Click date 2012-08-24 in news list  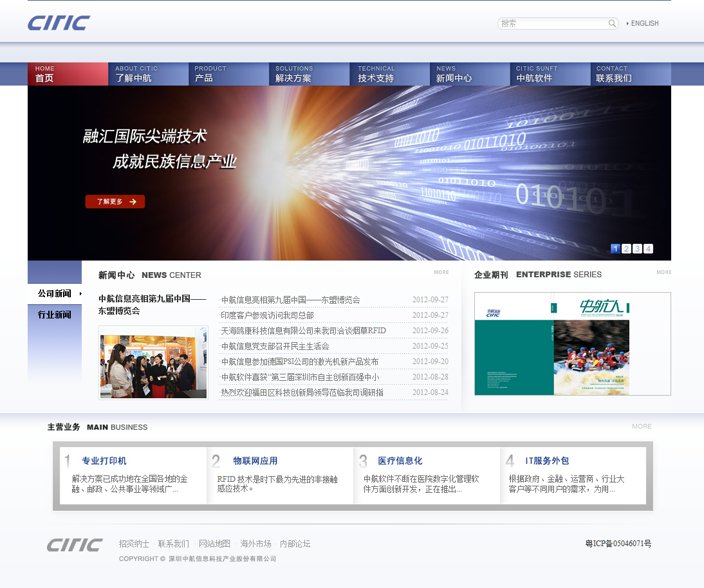(430, 392)
